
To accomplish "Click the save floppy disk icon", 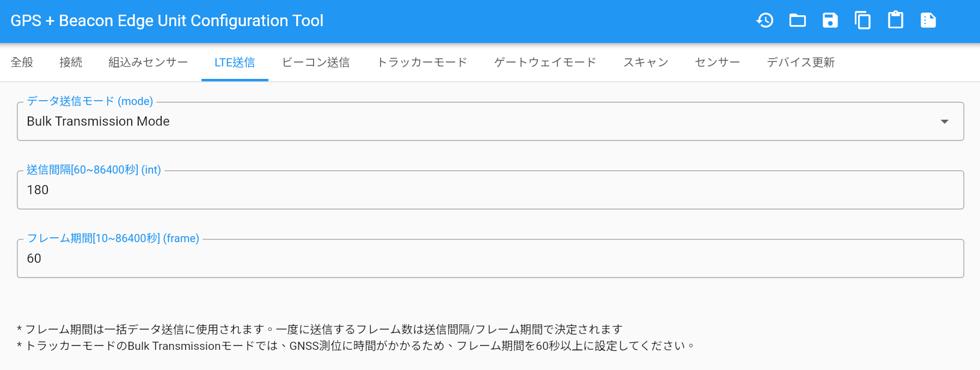I will [x=830, y=21].
